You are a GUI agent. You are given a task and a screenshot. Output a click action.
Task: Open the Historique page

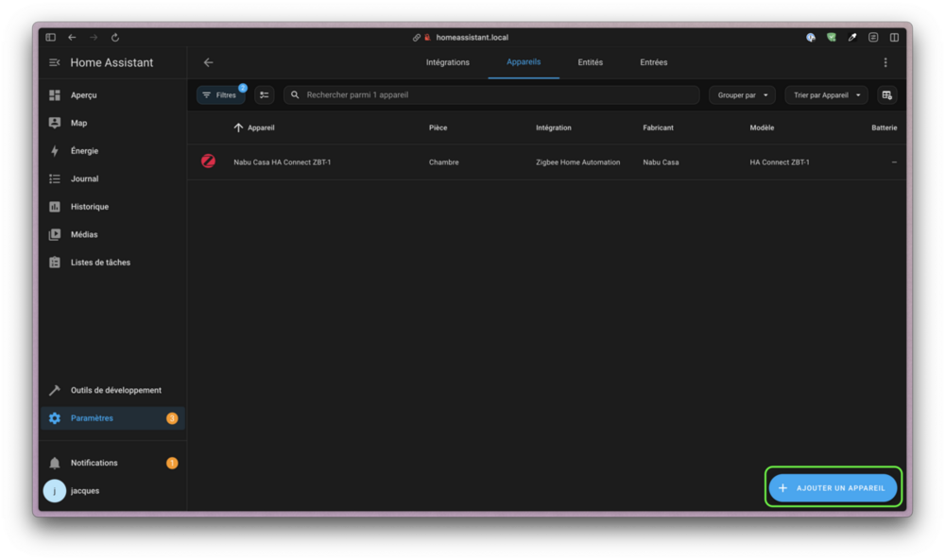pos(112,207)
